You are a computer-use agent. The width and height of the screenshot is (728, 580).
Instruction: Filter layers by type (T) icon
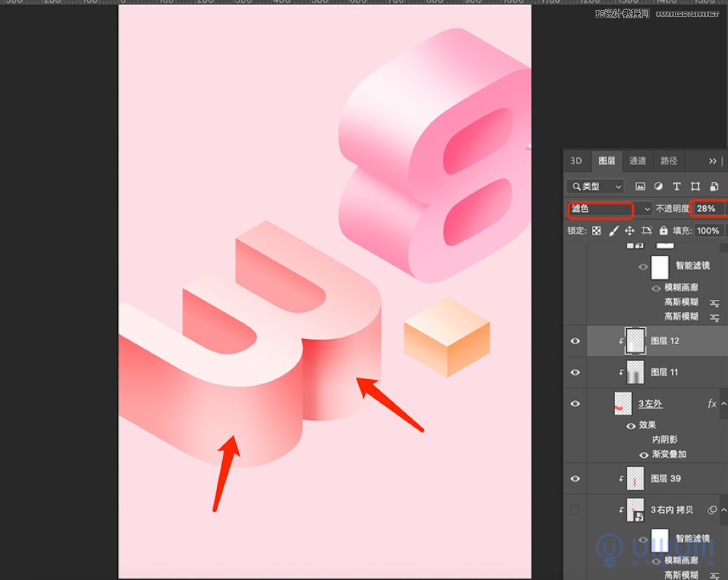(x=676, y=186)
